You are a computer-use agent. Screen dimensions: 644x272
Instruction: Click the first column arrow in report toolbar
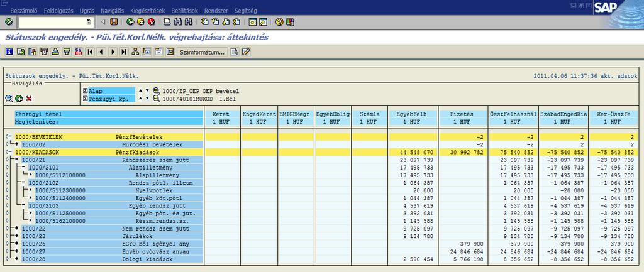click(x=89, y=52)
